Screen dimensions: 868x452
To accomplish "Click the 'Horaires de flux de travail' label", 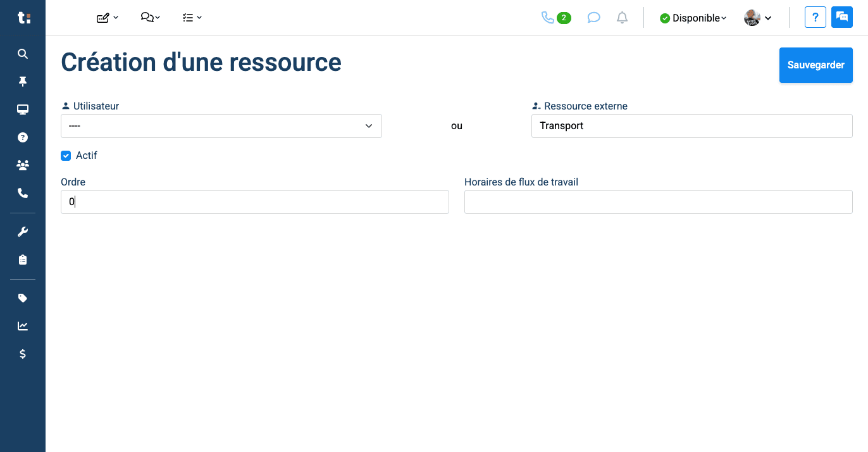I will [x=521, y=182].
